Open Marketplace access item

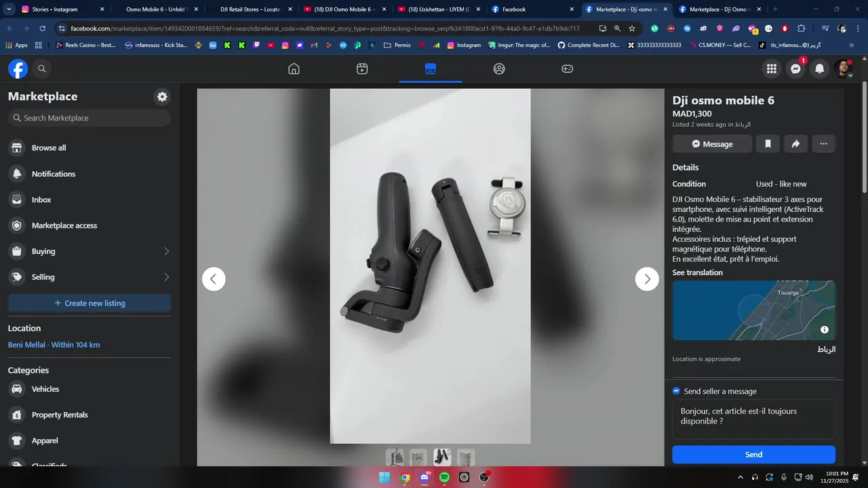90,226
